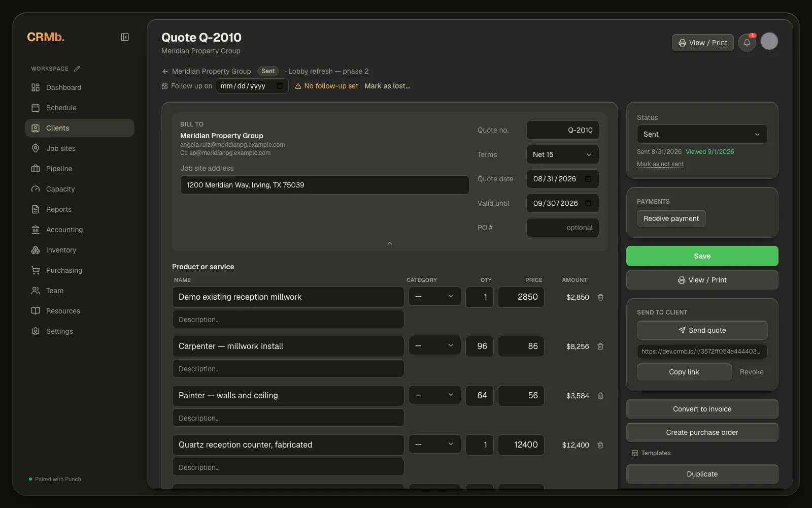Open calendar picker for Valid until

[x=588, y=203]
